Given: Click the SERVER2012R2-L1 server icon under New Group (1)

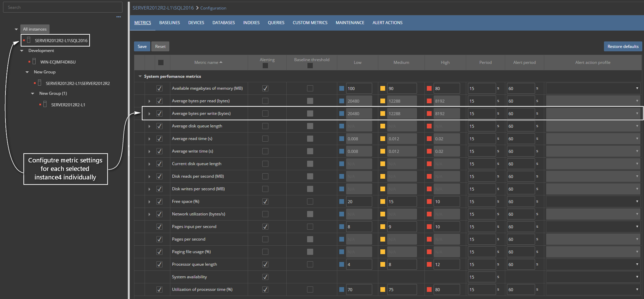Looking at the screenshot, I should [45, 104].
